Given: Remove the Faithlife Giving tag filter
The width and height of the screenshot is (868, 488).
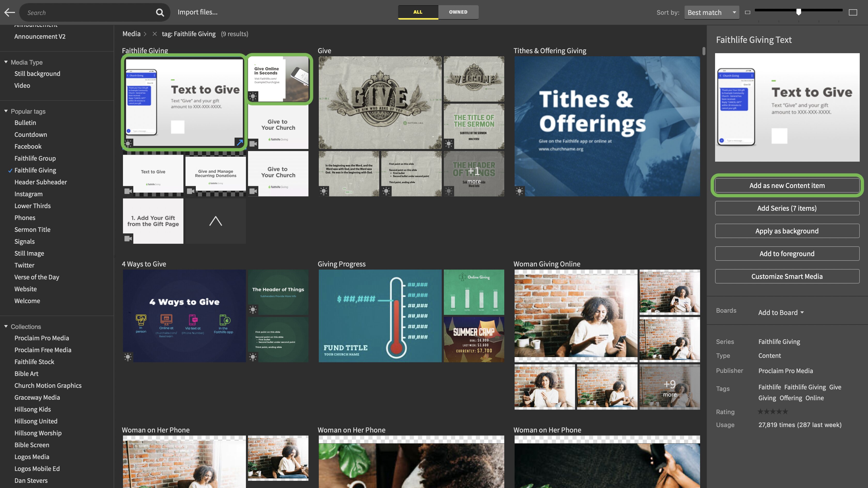Looking at the screenshot, I should pyautogui.click(x=155, y=34).
